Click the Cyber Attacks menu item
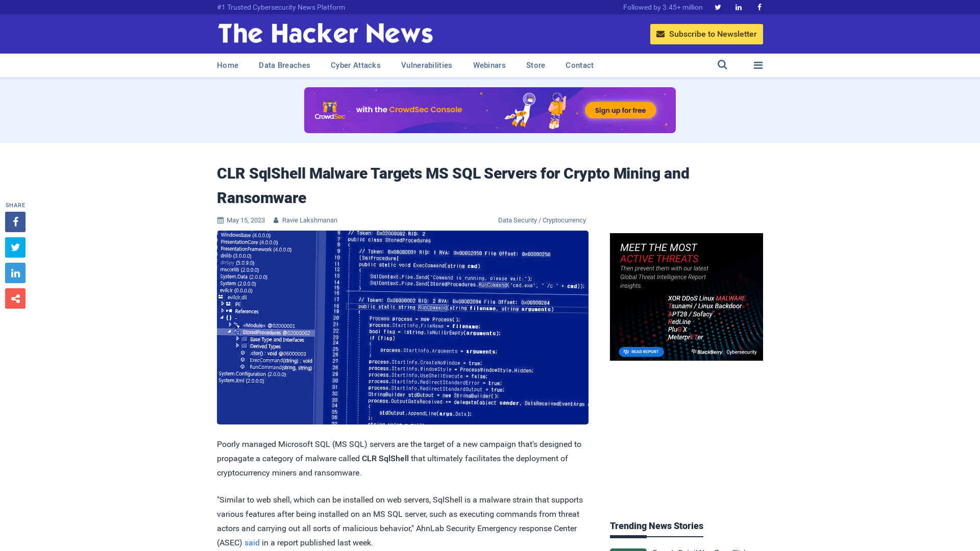This screenshot has width=980, height=551. 355,65
